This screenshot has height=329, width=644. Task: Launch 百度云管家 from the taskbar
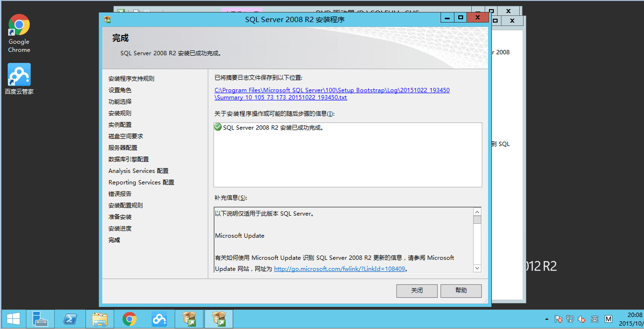pyautogui.click(x=159, y=318)
